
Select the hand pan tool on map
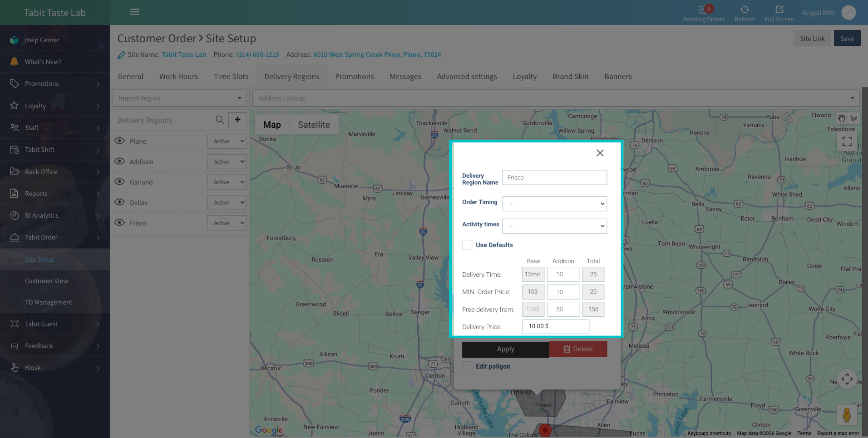(842, 118)
